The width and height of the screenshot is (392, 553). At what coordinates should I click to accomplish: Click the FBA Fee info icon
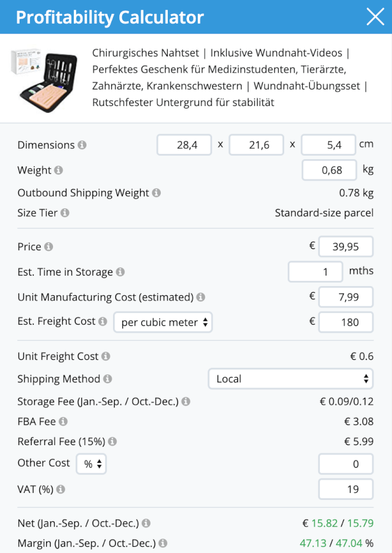pos(63,422)
